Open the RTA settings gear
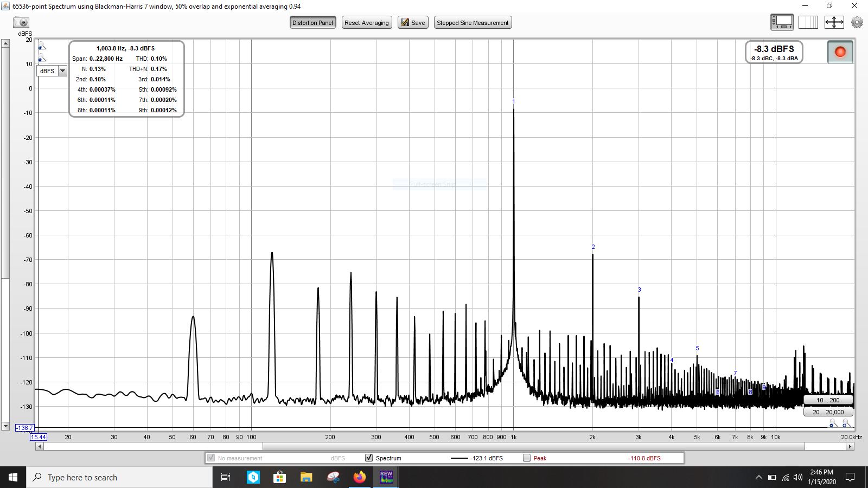 tap(857, 22)
